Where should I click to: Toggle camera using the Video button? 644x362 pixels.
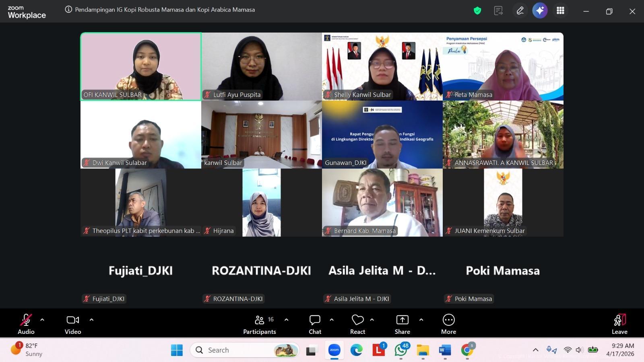73,324
